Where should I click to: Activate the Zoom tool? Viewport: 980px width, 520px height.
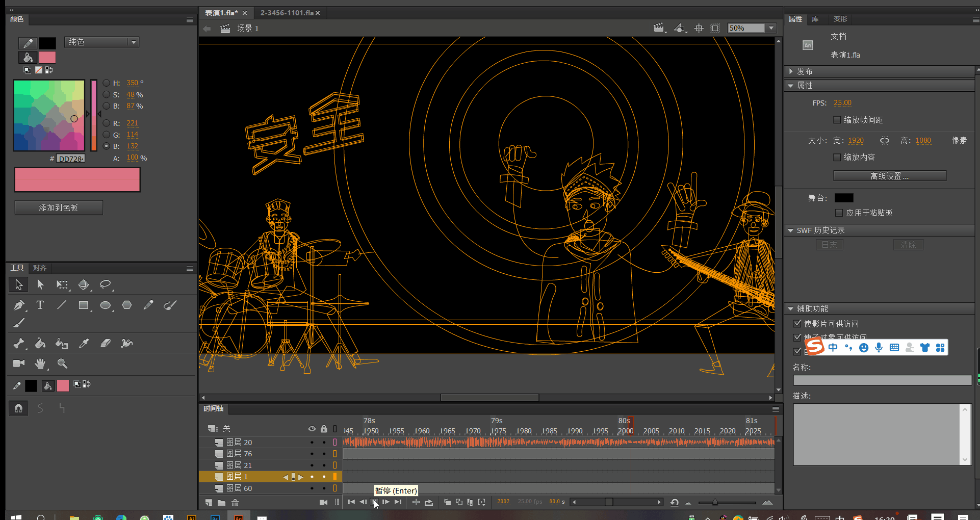(62, 363)
